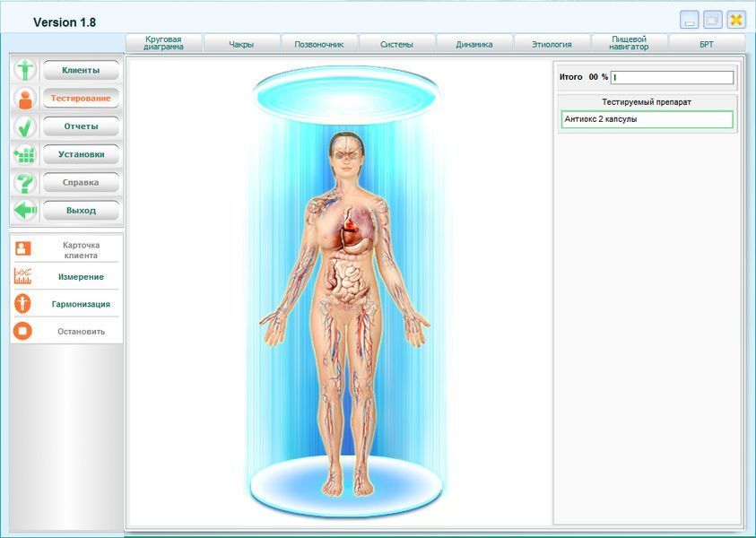Image resolution: width=756 pixels, height=538 pixels.
Task: Switch to the Чакры tab
Action: tap(241, 44)
